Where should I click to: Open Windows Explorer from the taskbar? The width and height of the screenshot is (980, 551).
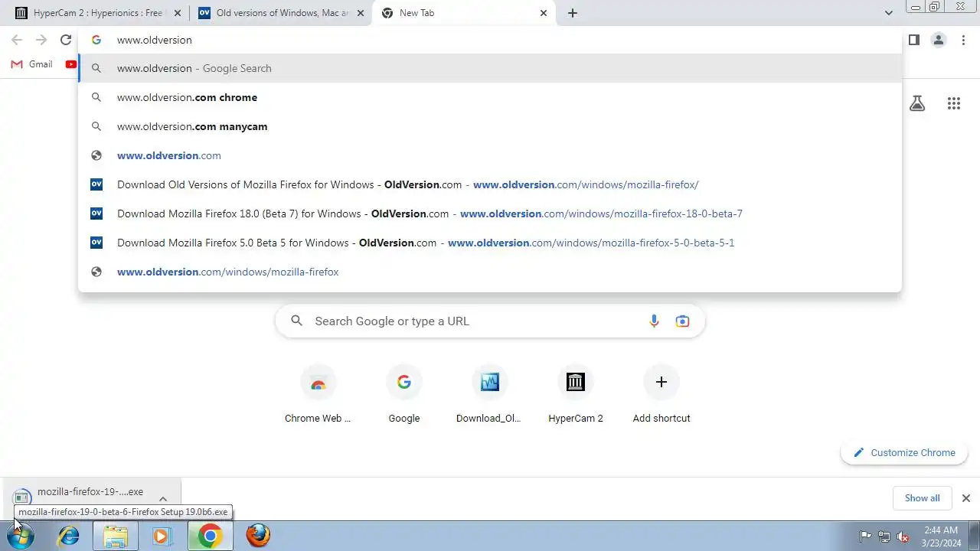tap(116, 536)
